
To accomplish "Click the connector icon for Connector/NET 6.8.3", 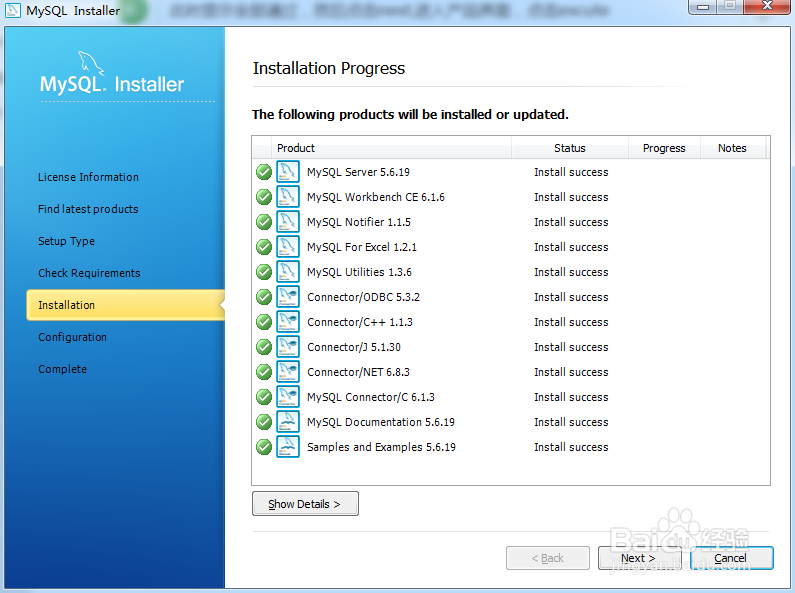I will (287, 372).
